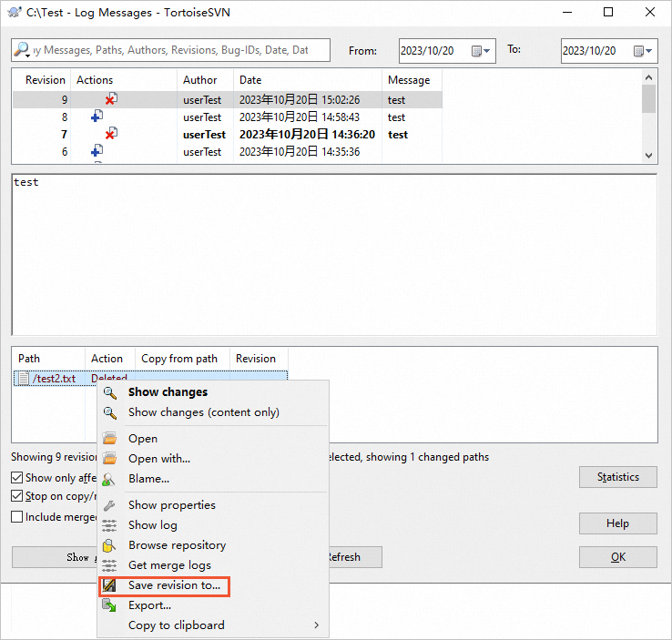
Task: Click the OK button
Action: 618,557
